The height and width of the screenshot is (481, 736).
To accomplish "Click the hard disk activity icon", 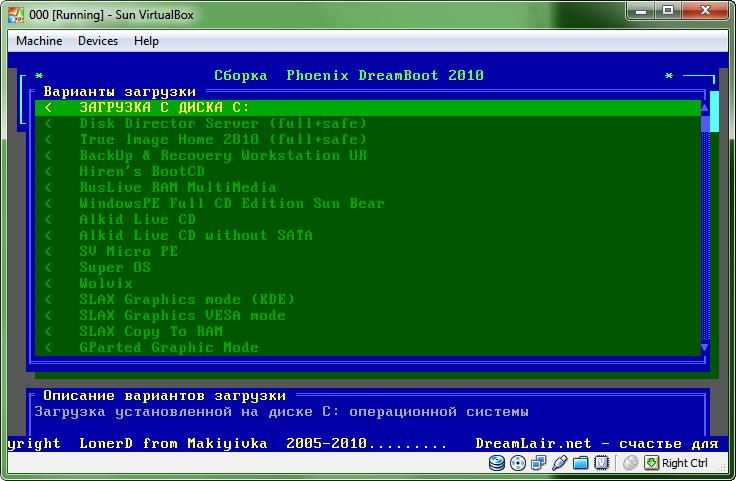I will click(497, 463).
